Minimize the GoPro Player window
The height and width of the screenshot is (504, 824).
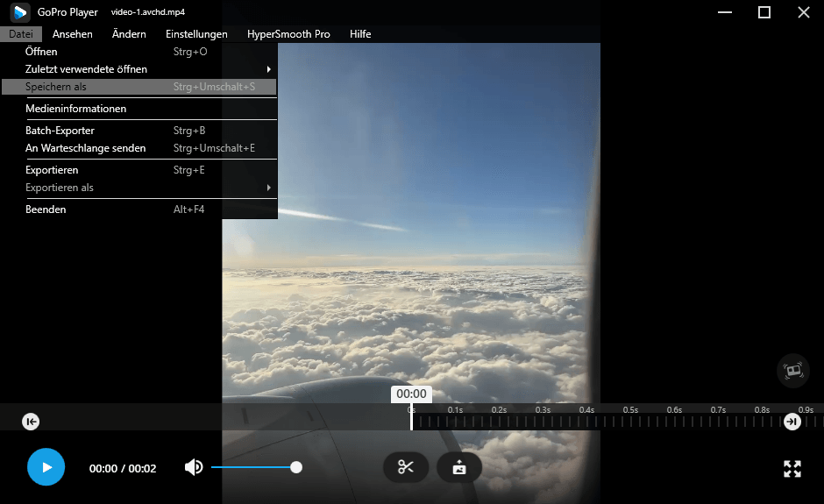(x=725, y=12)
